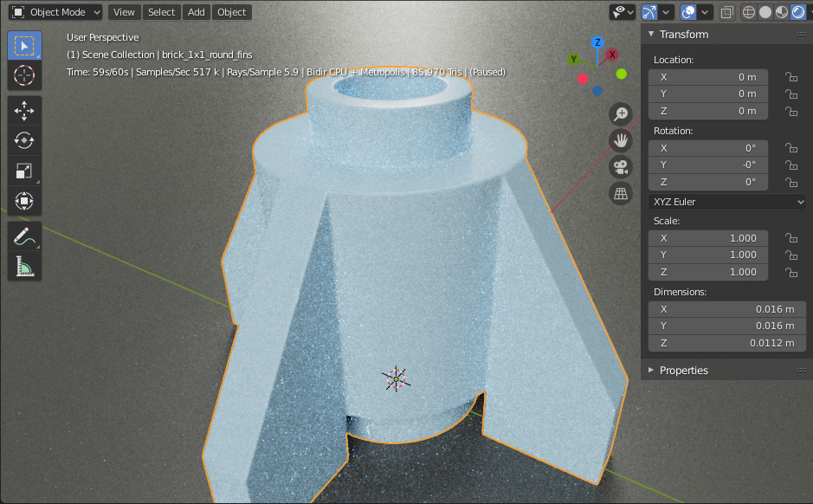This screenshot has height=504, width=813.
Task: Activate the Annotate pencil tool
Action: click(24, 235)
